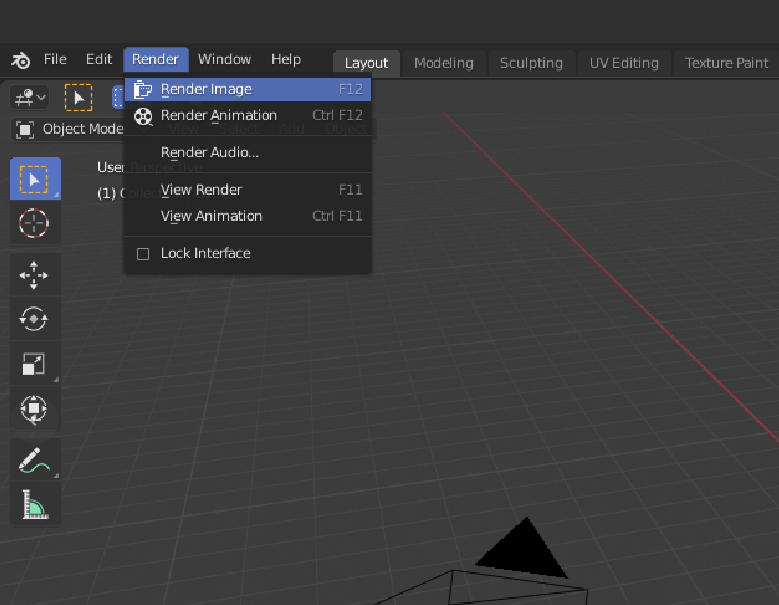This screenshot has width=779, height=605.
Task: Select the Annotate tool
Action: (x=34, y=459)
